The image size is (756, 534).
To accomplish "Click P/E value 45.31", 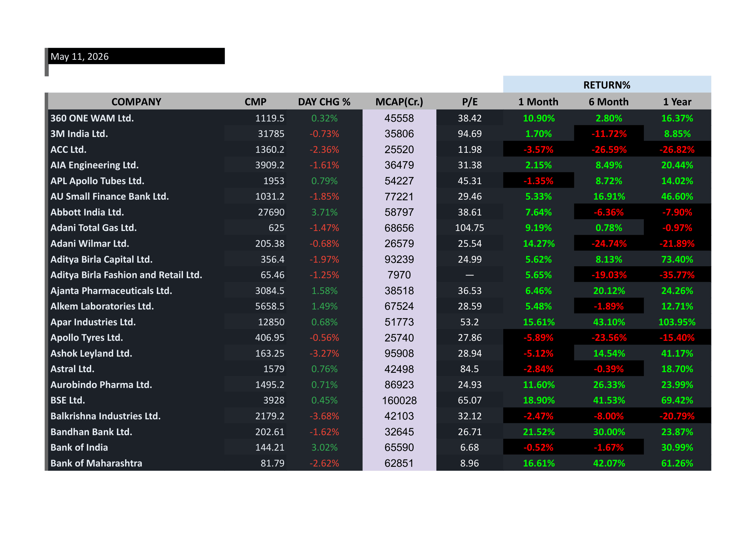I will (470, 181).
